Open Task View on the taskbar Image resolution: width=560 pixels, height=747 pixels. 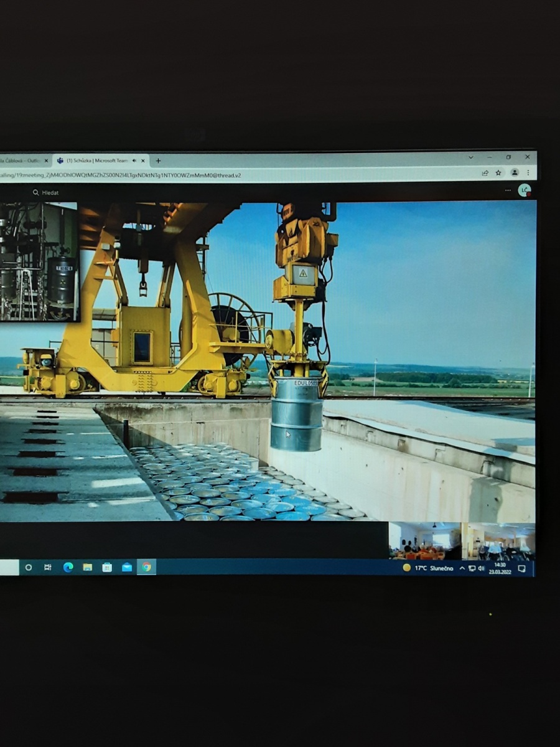point(48,567)
